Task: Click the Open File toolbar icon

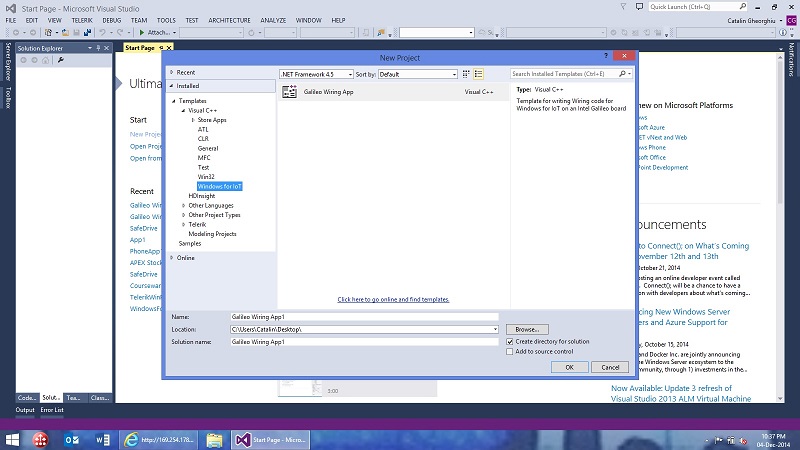Action: pyautogui.click(x=65, y=32)
